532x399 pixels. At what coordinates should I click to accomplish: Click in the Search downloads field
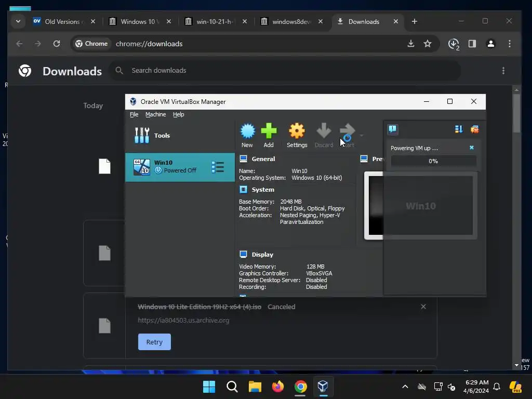tap(285, 71)
